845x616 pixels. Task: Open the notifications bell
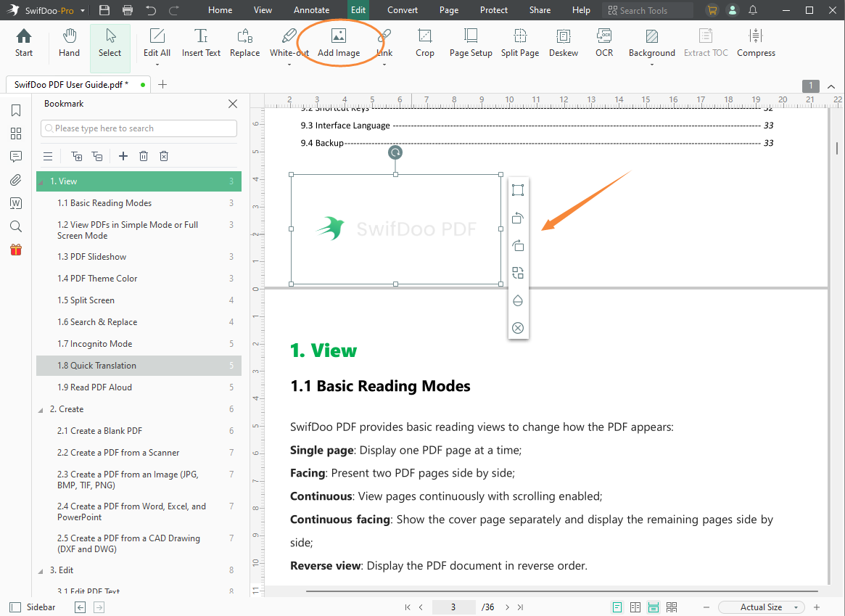(753, 10)
